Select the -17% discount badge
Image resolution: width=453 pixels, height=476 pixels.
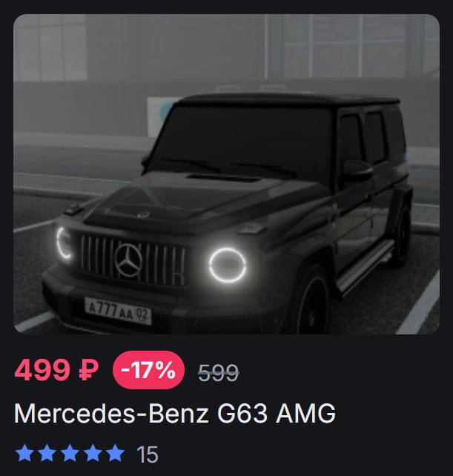pyautogui.click(x=148, y=370)
